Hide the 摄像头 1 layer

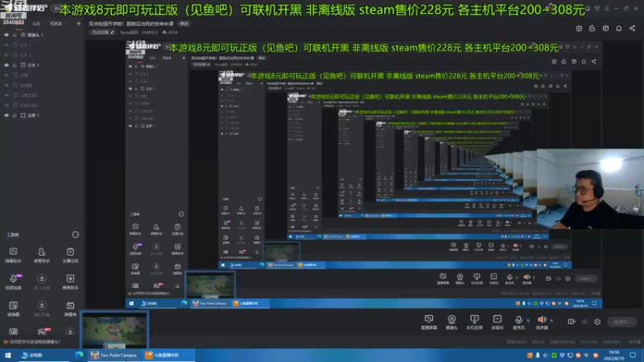point(6,35)
